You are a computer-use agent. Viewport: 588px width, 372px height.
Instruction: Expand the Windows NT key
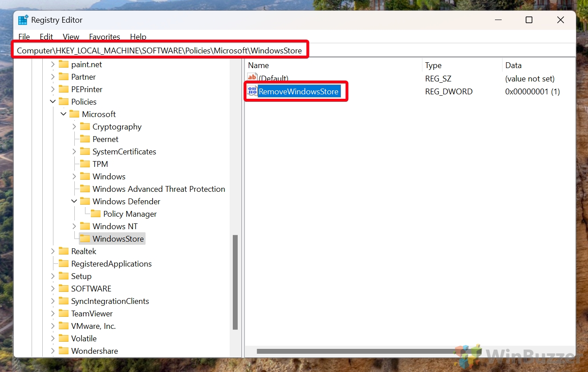pyautogui.click(x=74, y=226)
